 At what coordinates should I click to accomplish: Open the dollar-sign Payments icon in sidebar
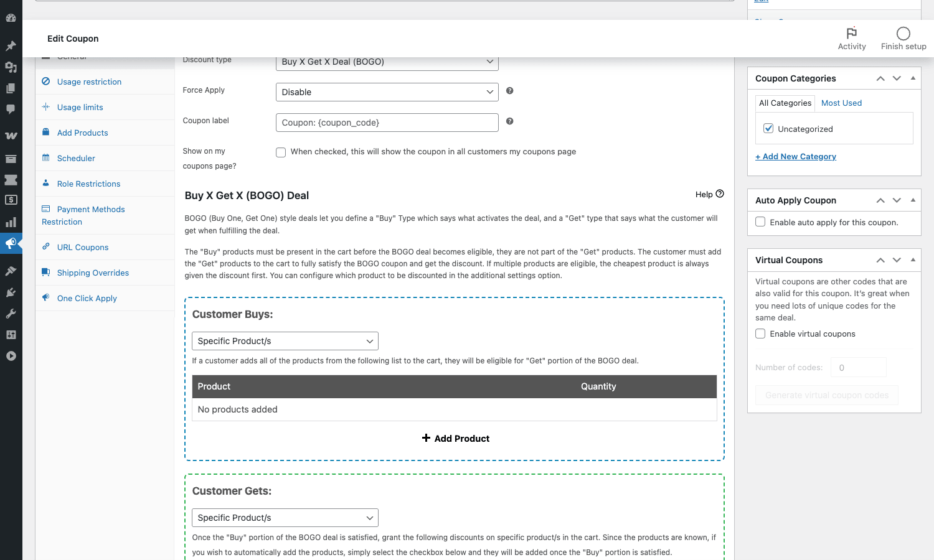(x=11, y=200)
